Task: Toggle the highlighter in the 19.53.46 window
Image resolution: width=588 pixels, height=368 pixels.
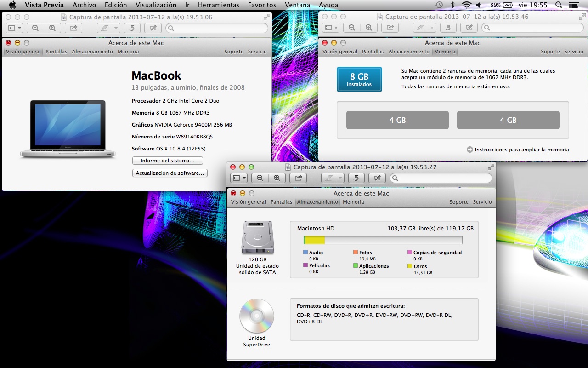Action: (421, 28)
